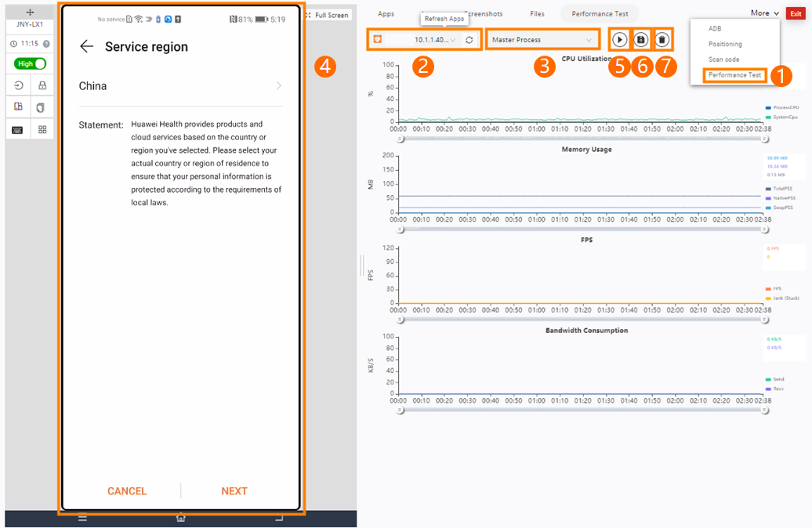
Task: Toggle Send legend in Bandwidth chart
Action: [774, 379]
